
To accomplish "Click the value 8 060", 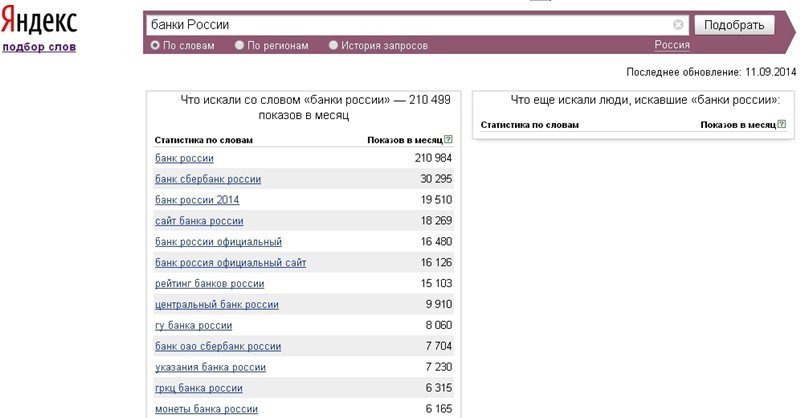I will coord(439,326).
